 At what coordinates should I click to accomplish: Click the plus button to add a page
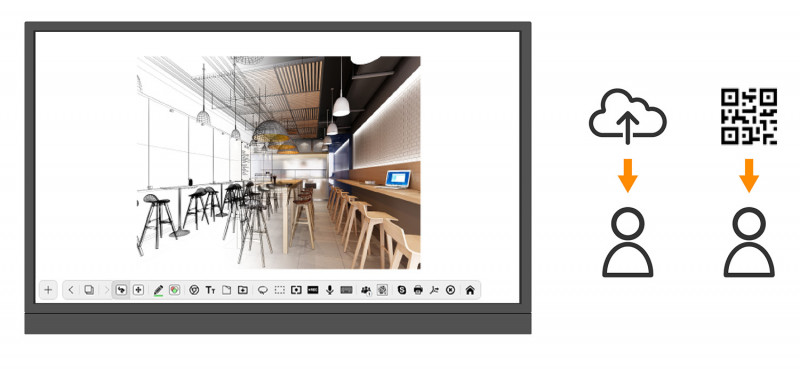pos(48,290)
